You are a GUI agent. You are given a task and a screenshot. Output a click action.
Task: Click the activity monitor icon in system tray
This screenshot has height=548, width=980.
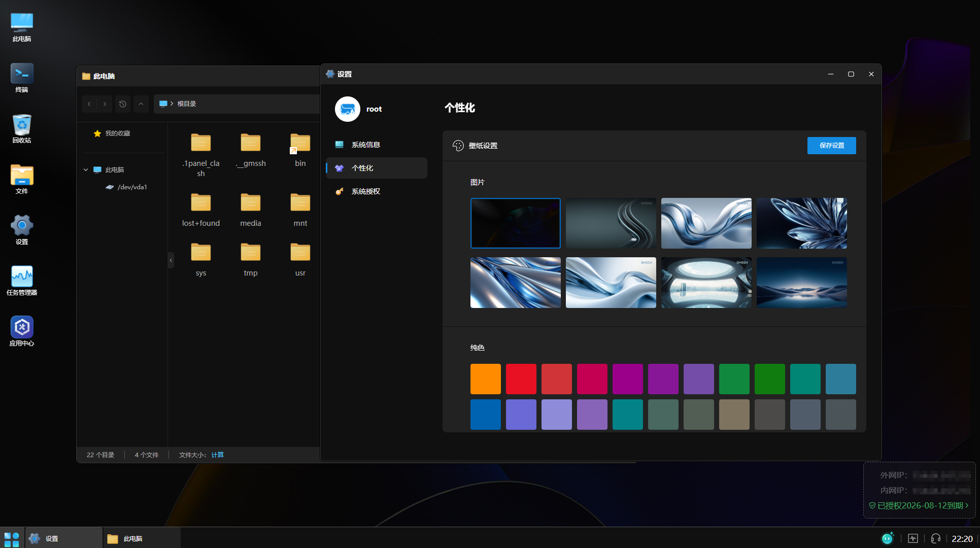pos(913,538)
